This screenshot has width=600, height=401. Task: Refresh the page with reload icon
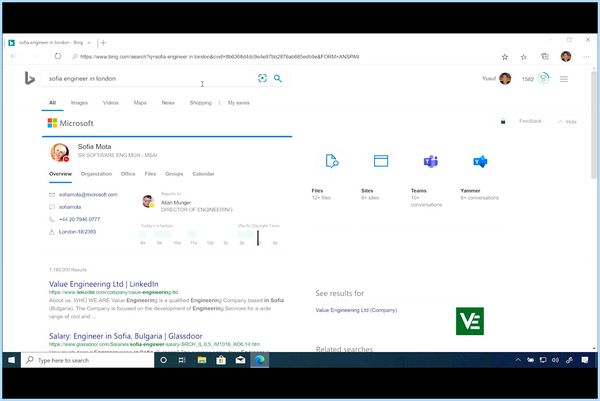click(x=58, y=56)
